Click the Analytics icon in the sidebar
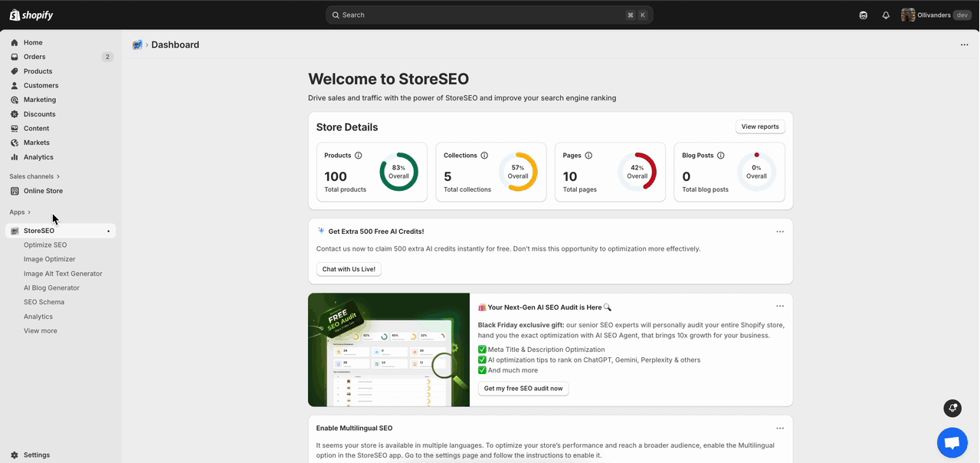 point(14,156)
